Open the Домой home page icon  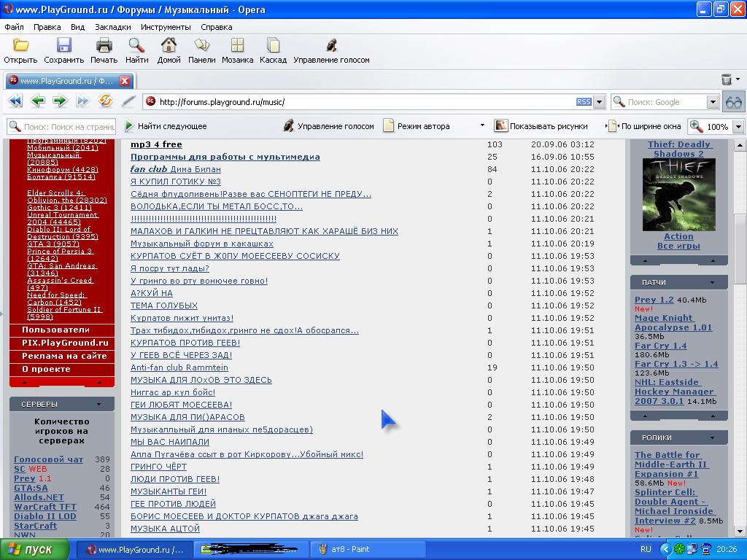click(169, 46)
